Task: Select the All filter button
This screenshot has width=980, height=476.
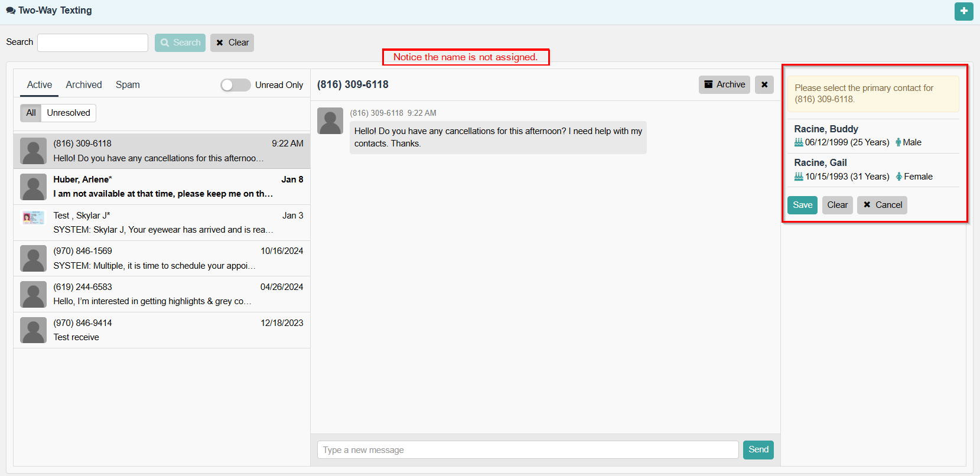Action: click(31, 113)
